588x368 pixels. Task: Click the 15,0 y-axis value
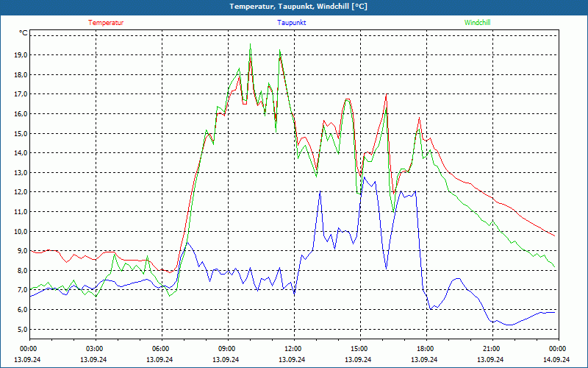(x=21, y=134)
